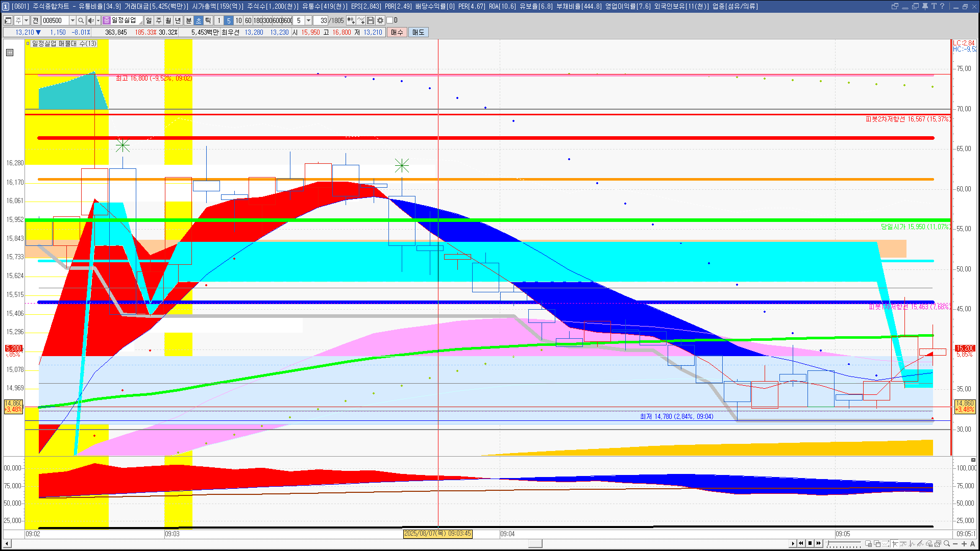Screen dimensions: 980x551
Task: Click the fast-forward replay button
Action: [819, 543]
